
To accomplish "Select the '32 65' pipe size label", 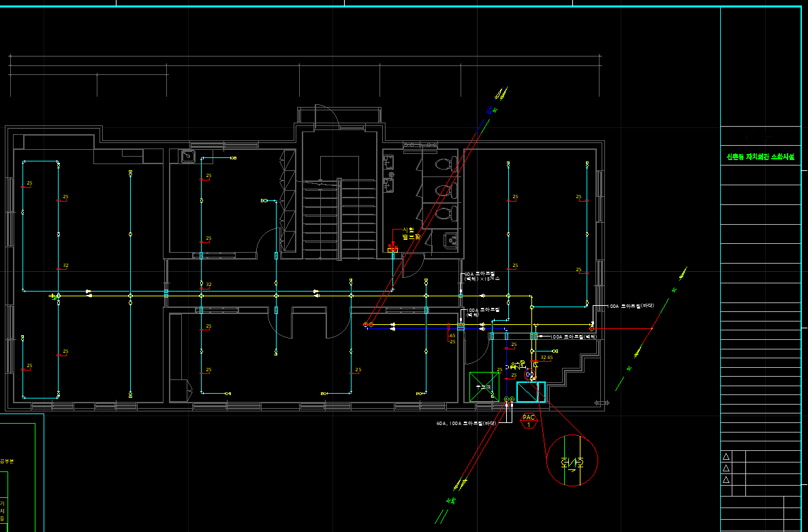I will coord(546,358).
